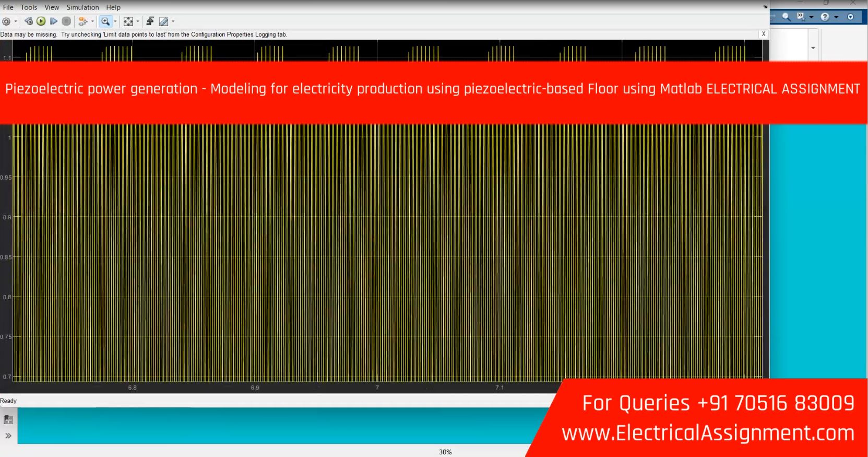Expand the Scale axes dropdown arrow

138,21
